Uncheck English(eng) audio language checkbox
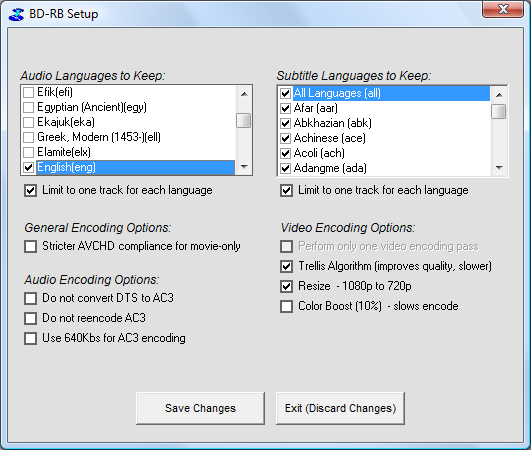The height and width of the screenshot is (450, 531). point(28,167)
